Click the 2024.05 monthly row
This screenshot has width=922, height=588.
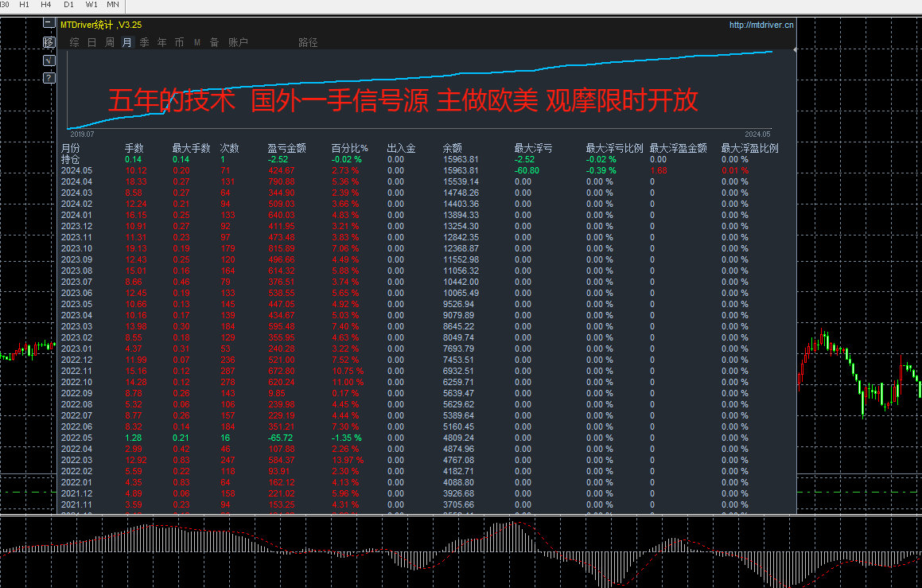click(x=428, y=170)
